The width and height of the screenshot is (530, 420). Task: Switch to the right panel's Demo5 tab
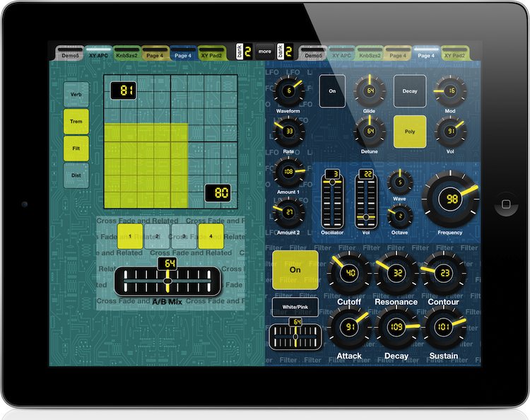point(313,54)
